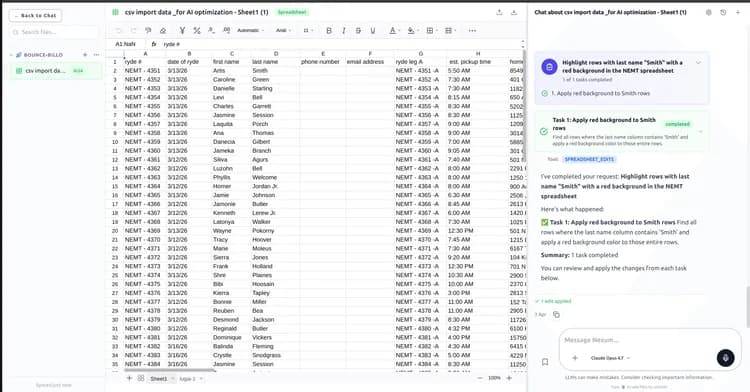Click the cell reference name box
This screenshot has height=392, width=750.
125,44
